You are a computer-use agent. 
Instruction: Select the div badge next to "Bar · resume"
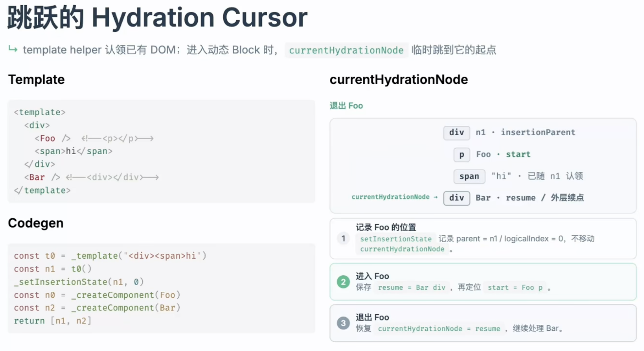[x=457, y=198]
